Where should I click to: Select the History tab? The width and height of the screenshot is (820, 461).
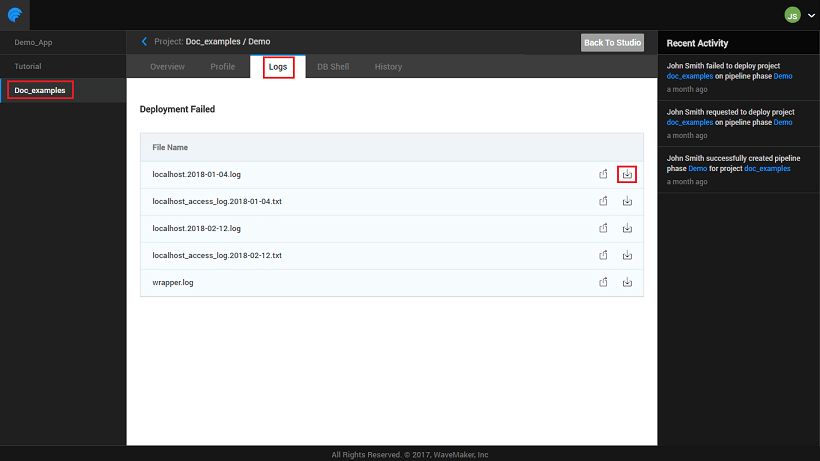tap(388, 67)
